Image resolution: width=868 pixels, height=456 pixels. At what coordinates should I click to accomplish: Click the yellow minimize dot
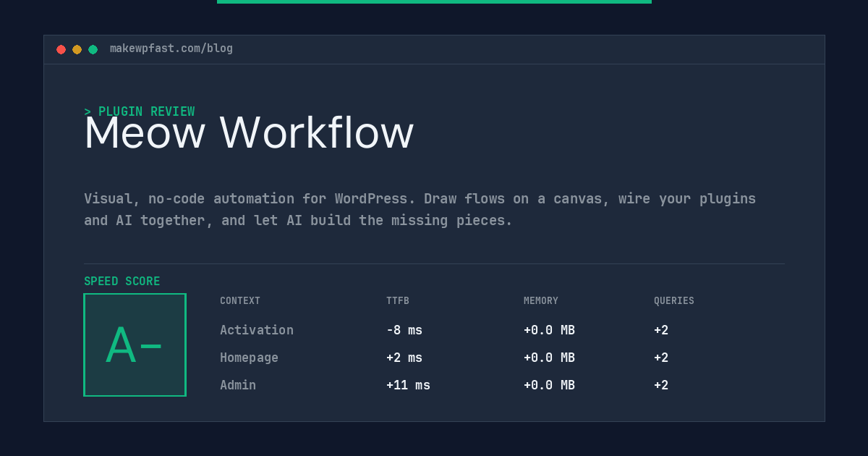click(77, 49)
